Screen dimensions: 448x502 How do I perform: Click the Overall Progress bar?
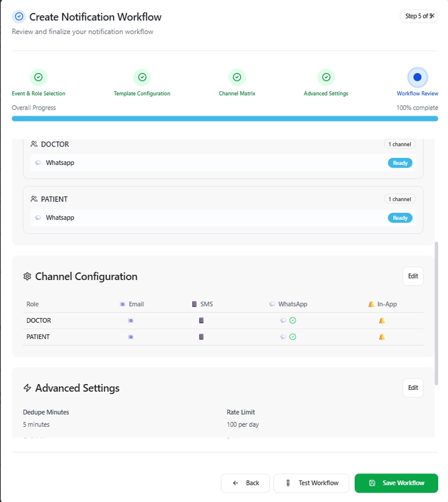(x=225, y=119)
